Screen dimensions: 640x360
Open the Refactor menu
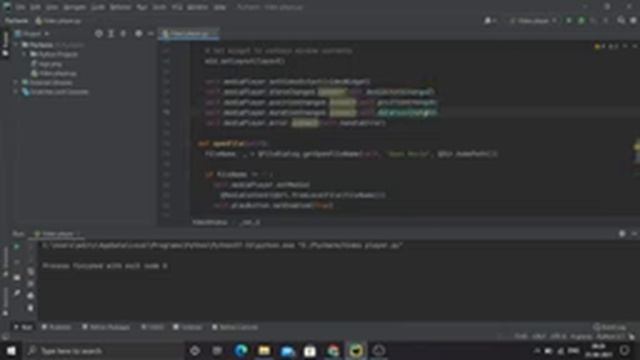120,7
